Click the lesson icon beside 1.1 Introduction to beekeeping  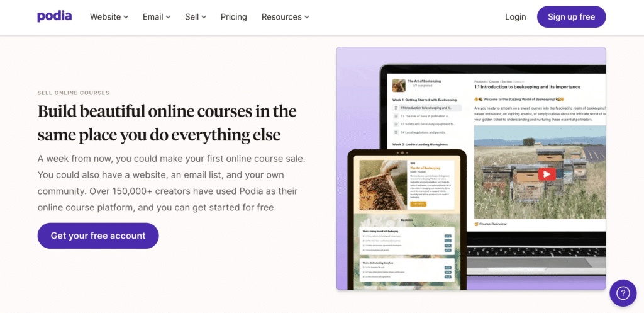coord(396,108)
